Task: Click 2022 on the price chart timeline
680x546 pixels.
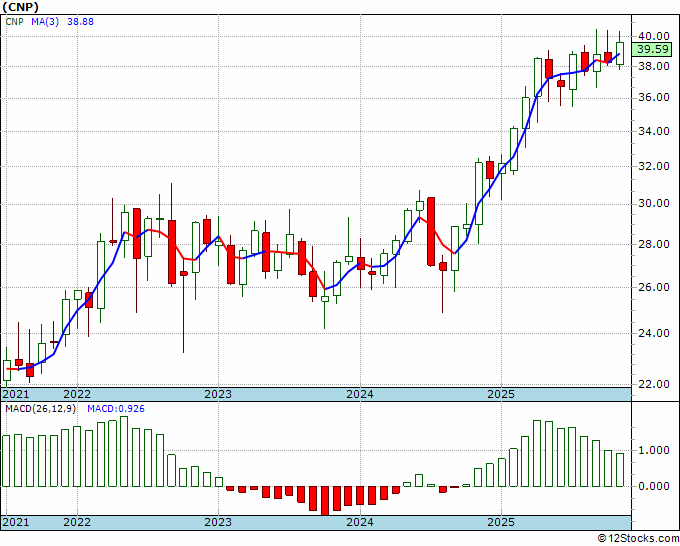Action: (77, 394)
